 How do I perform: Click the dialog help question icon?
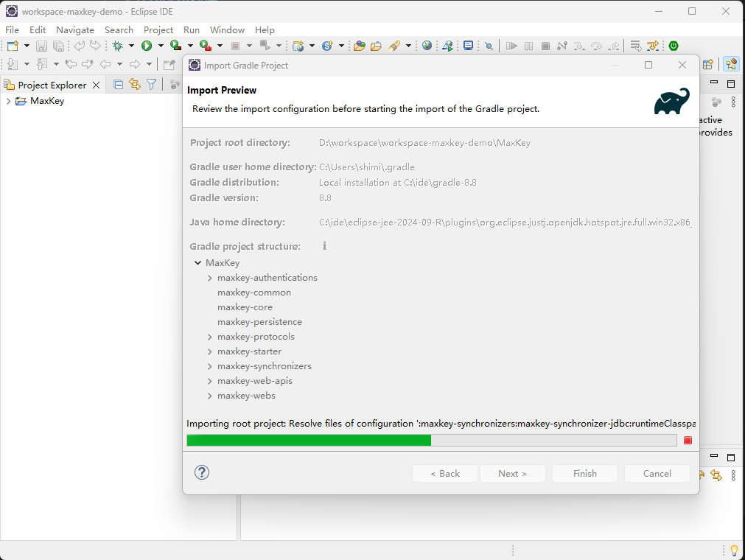coord(201,472)
